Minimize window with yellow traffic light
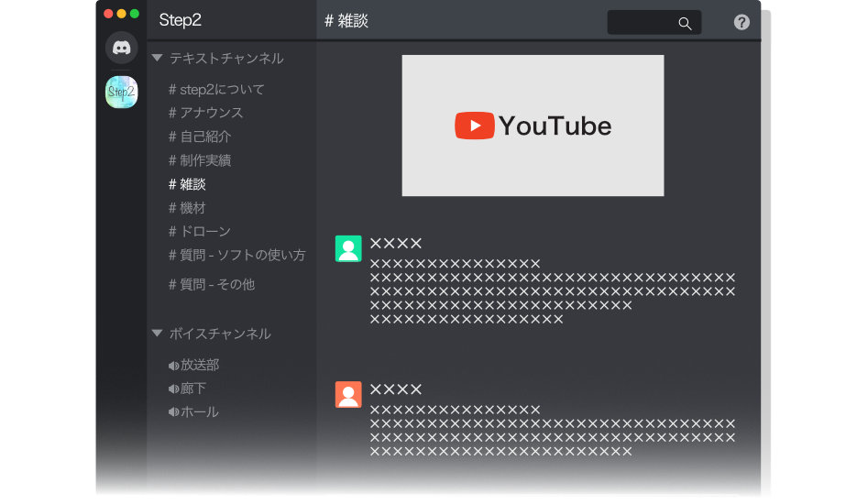 click(x=121, y=14)
